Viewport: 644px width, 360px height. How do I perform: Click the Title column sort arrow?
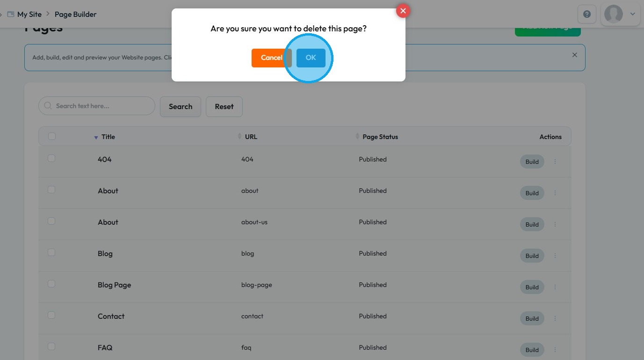pos(96,137)
